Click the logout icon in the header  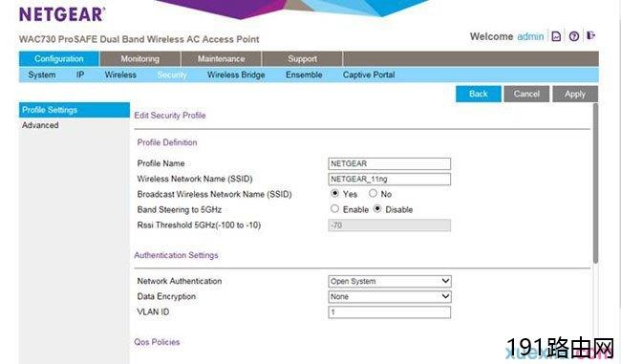[590, 35]
